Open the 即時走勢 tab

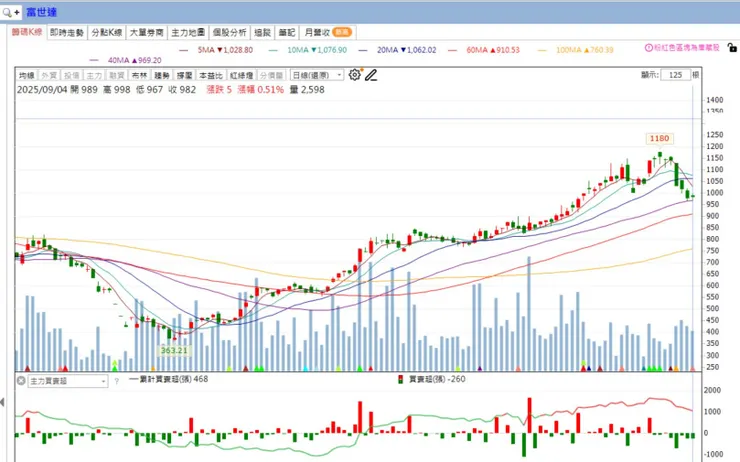tap(67, 33)
